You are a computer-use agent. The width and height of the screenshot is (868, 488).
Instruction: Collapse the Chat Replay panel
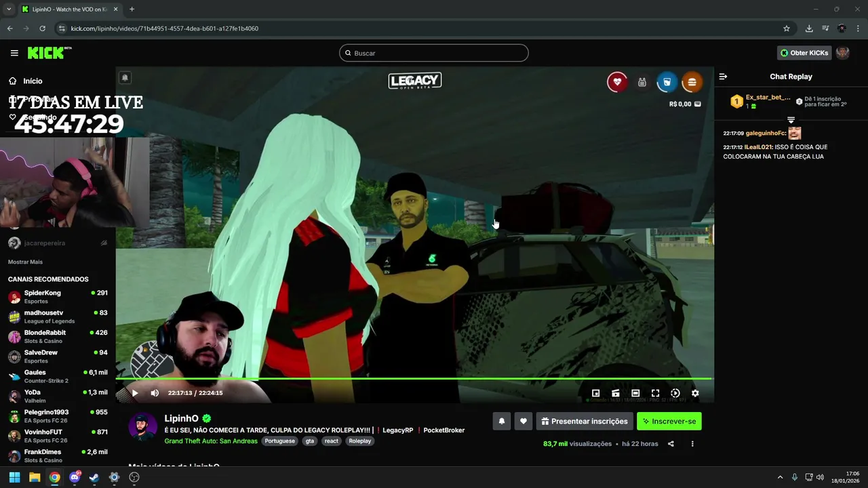pos(723,77)
